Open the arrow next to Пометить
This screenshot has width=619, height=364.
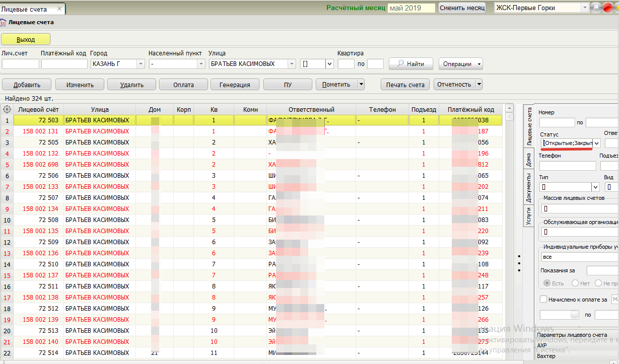[x=361, y=85]
